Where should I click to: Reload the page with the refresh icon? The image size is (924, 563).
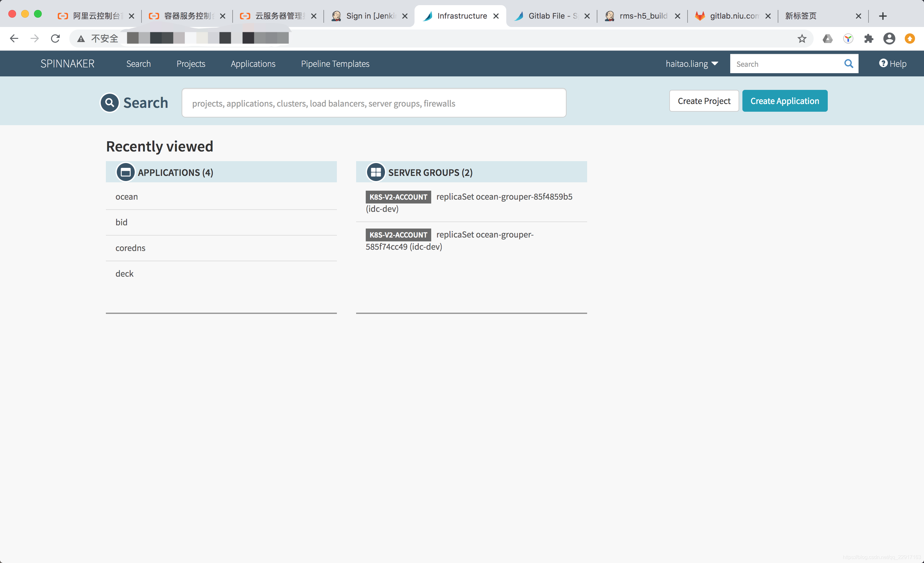(x=56, y=38)
